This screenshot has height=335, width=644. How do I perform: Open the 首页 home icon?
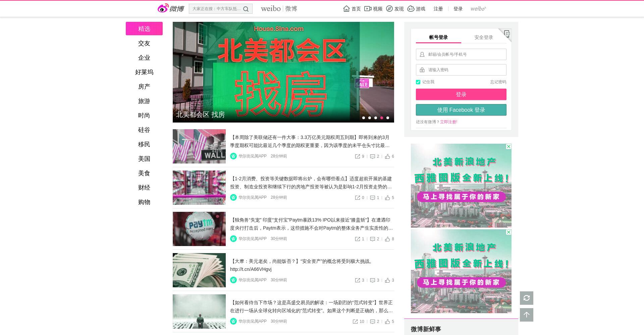point(346,9)
